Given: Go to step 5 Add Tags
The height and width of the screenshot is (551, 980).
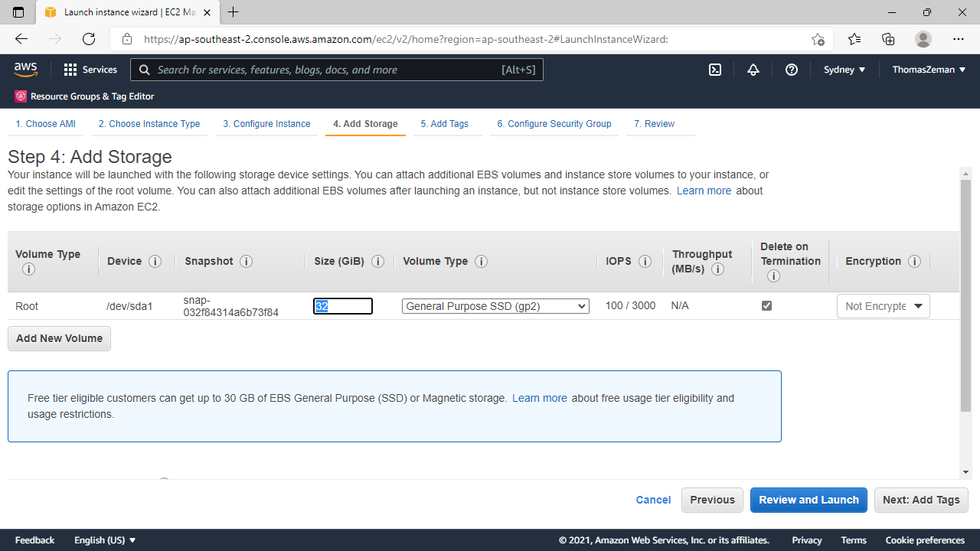Looking at the screenshot, I should pyautogui.click(x=445, y=124).
